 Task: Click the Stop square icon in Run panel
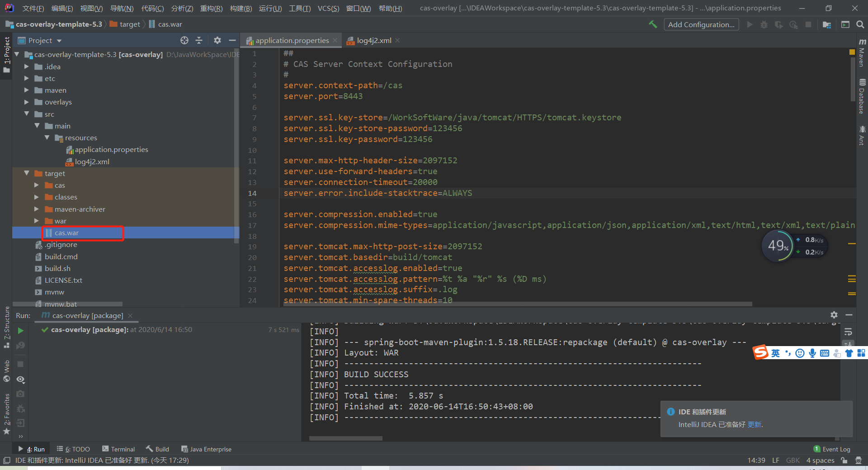point(20,364)
